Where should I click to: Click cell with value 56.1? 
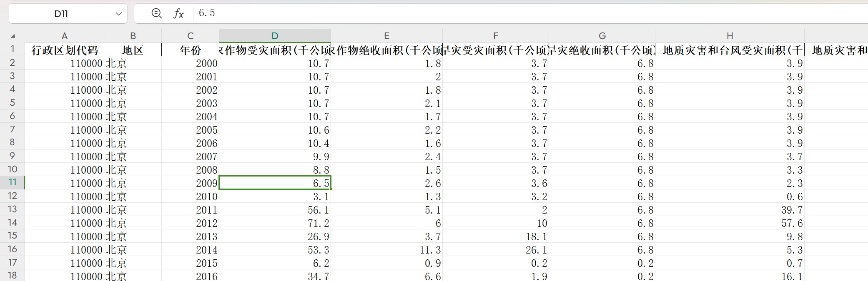[x=275, y=210]
